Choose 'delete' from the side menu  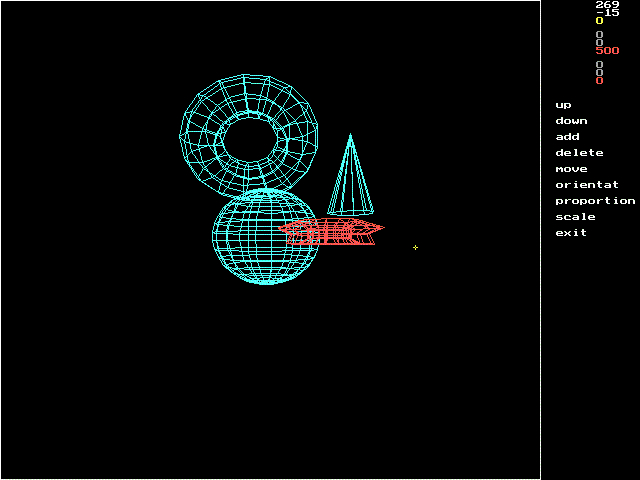pos(579,153)
